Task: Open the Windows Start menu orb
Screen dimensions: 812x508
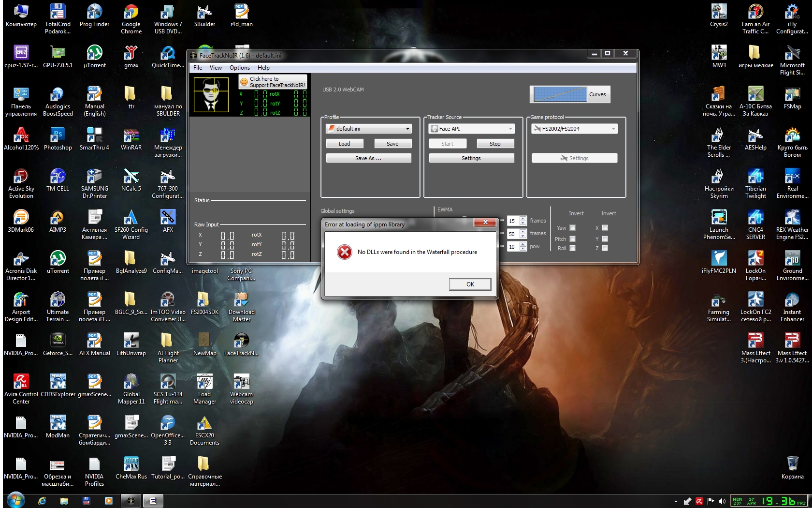Action: [x=16, y=500]
